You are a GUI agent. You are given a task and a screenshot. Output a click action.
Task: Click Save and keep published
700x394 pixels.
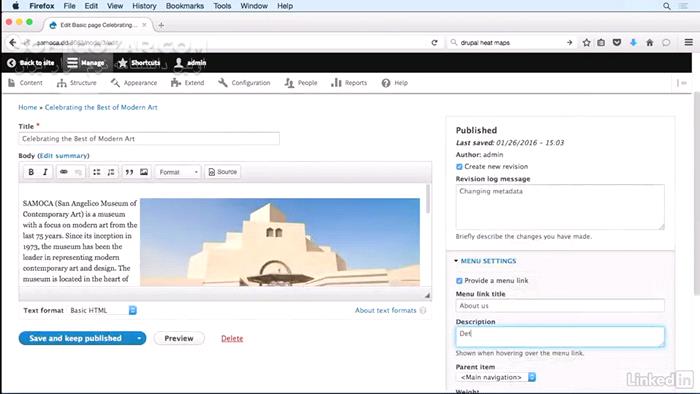pyautogui.click(x=75, y=338)
